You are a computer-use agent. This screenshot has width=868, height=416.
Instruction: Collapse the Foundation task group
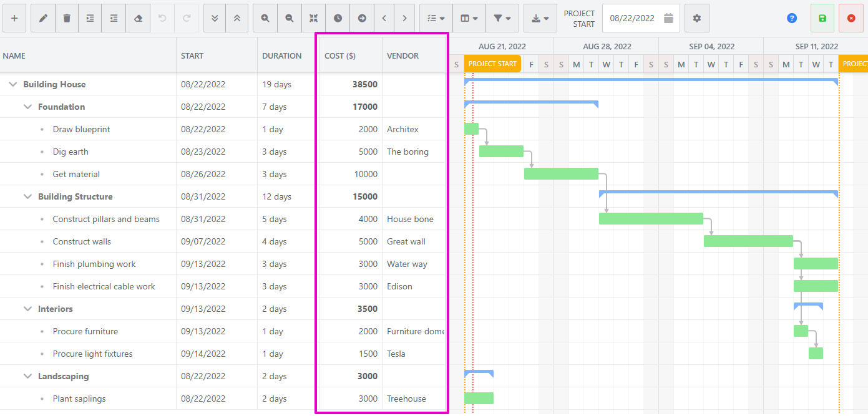pos(27,106)
